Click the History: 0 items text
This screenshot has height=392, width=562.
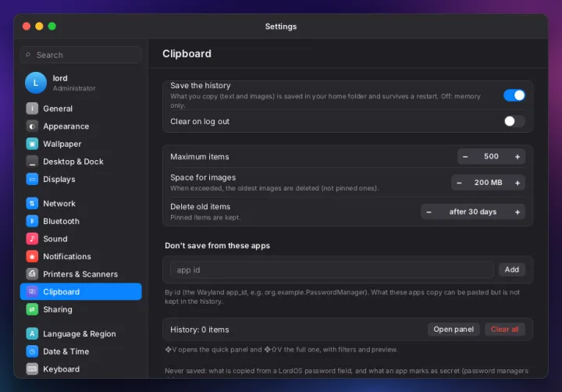200,330
